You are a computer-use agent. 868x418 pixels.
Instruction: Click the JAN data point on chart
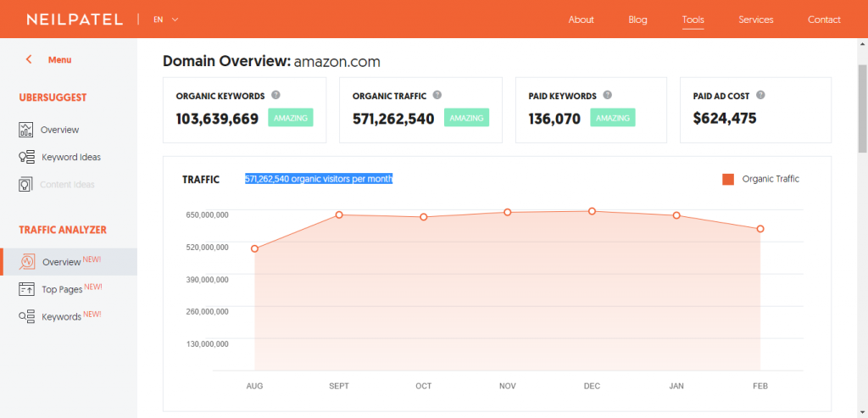click(676, 215)
